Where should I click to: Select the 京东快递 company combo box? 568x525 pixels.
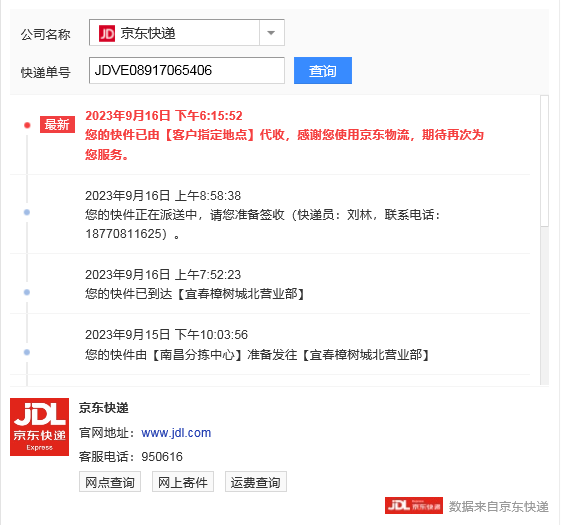[x=187, y=33]
